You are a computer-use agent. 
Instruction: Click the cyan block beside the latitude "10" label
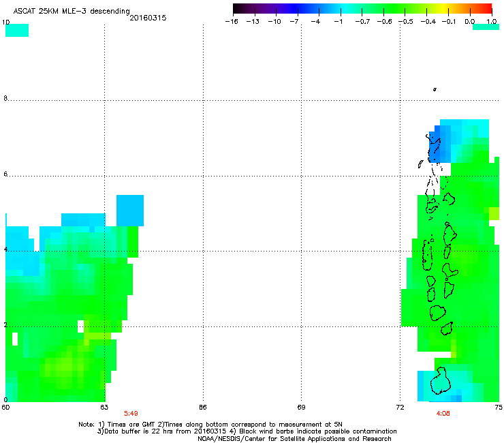tap(17, 30)
